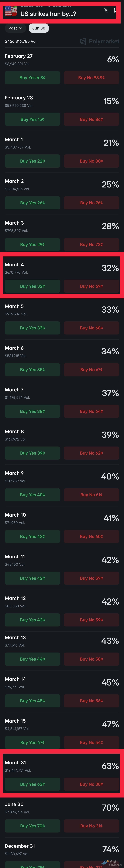
Task: Tap Buy No 61¢ for March 9
Action: (91, 495)
